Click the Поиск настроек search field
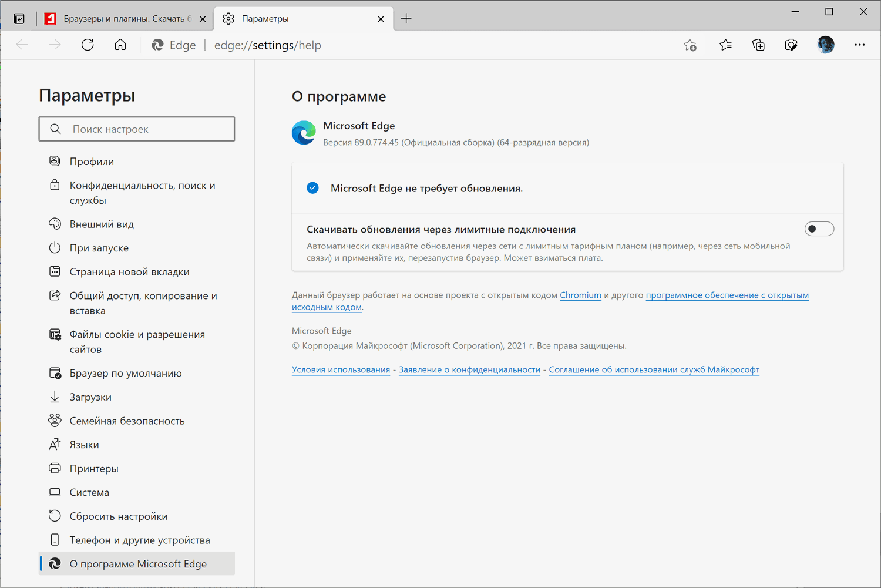Viewport: 881px width, 588px height. click(136, 129)
